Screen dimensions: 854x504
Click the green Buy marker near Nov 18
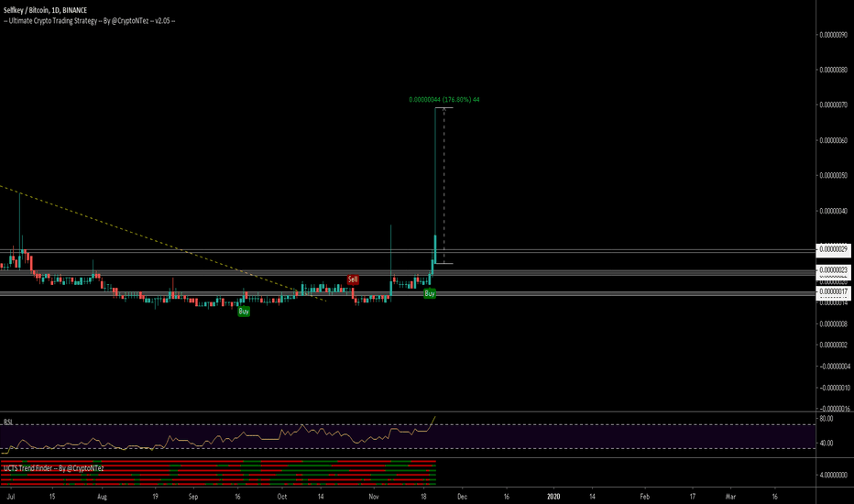[x=430, y=293]
